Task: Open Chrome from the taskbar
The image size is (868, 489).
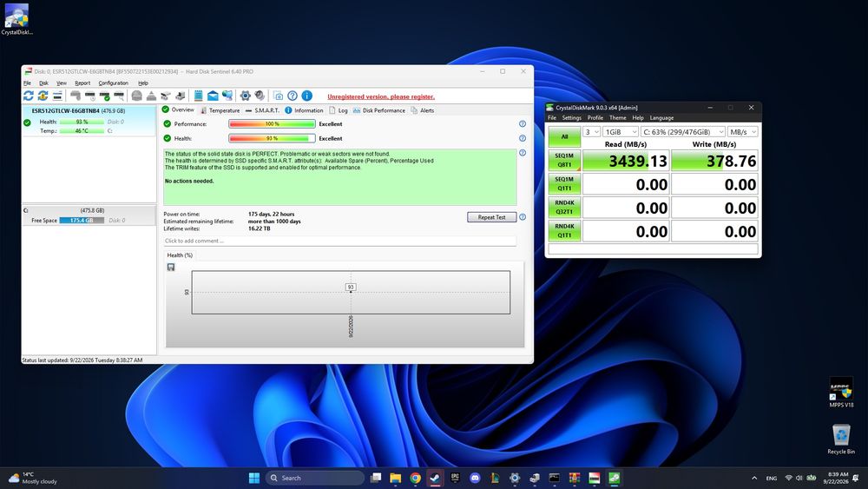Action: (415, 478)
